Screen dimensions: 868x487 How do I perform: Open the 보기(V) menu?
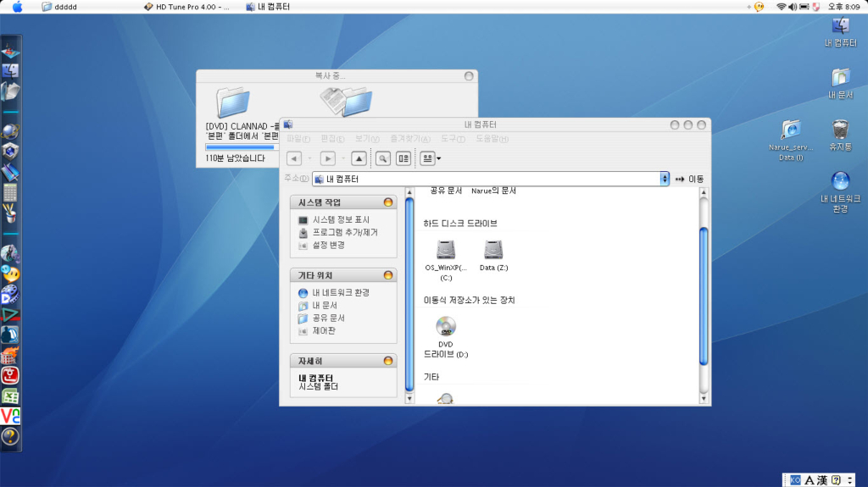[367, 139]
